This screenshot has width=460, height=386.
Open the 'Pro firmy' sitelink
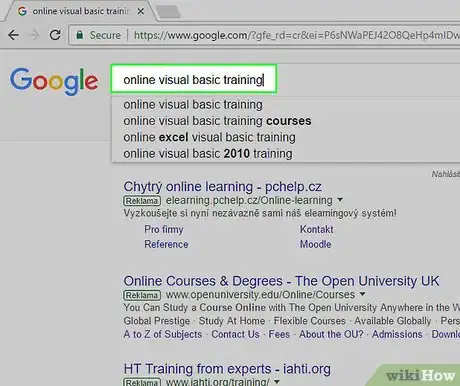(164, 229)
